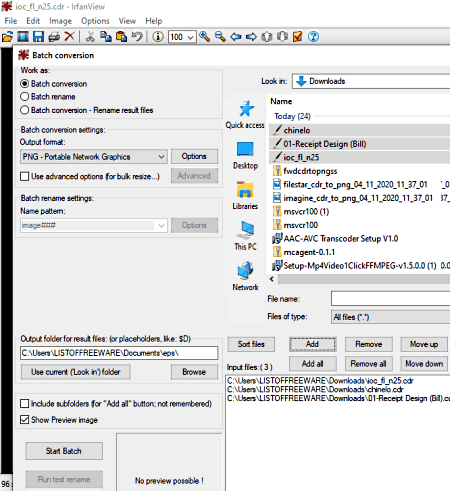Open the zoom percentage 100 dropdown
The width and height of the screenshot is (450, 491).
click(182, 37)
